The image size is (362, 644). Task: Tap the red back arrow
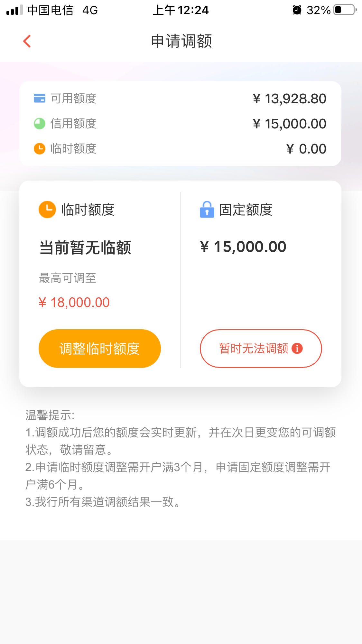coord(27,41)
